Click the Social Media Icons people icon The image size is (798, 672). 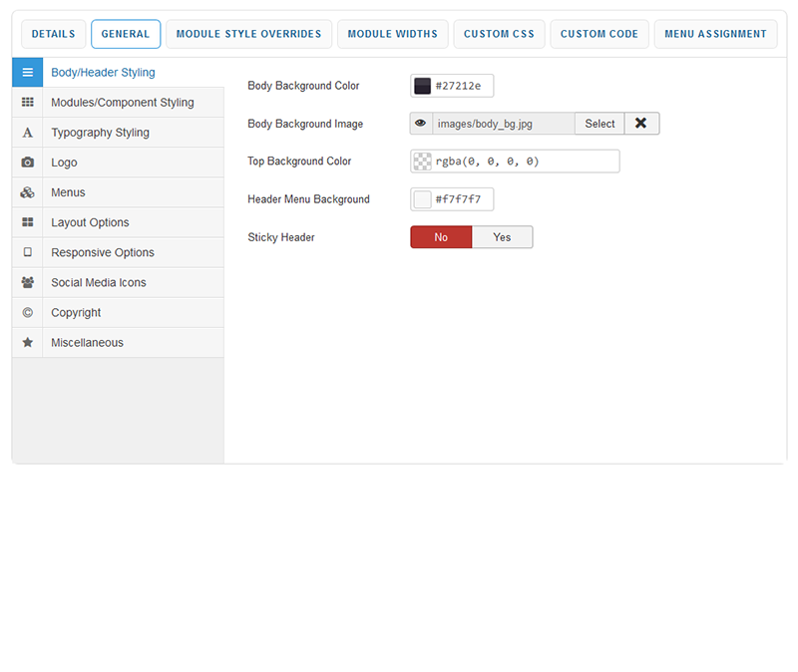point(27,282)
